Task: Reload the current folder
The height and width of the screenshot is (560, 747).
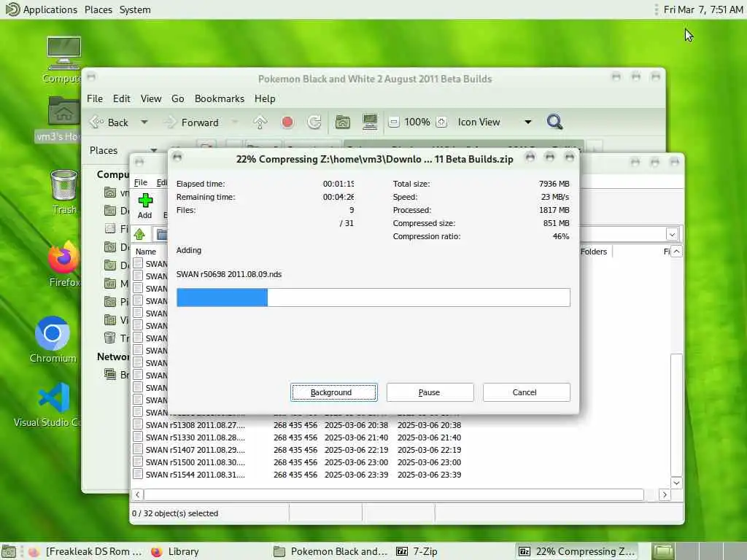Action: click(x=314, y=122)
